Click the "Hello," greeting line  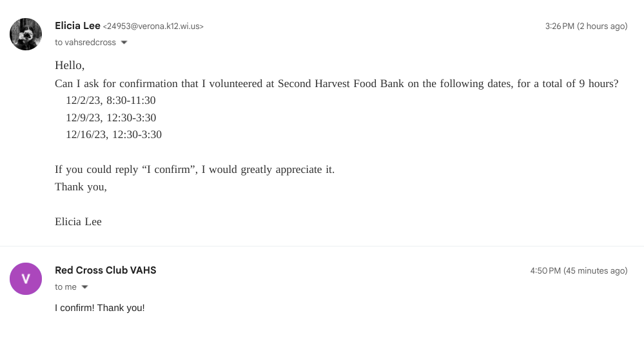[x=70, y=65]
